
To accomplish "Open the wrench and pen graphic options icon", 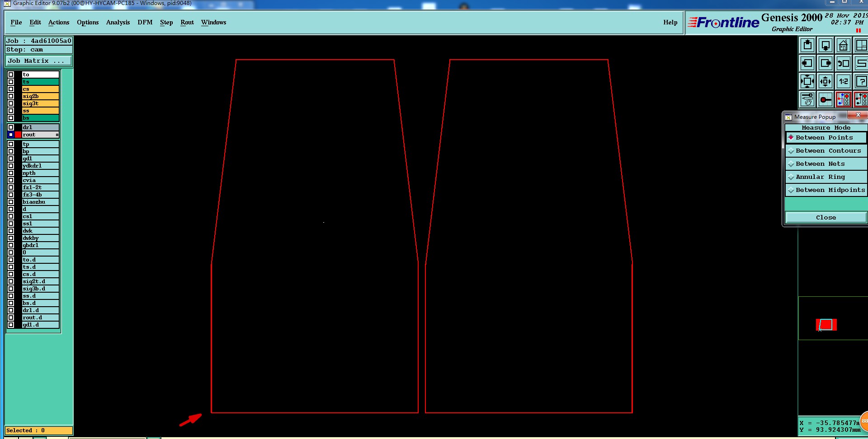I will click(x=807, y=99).
